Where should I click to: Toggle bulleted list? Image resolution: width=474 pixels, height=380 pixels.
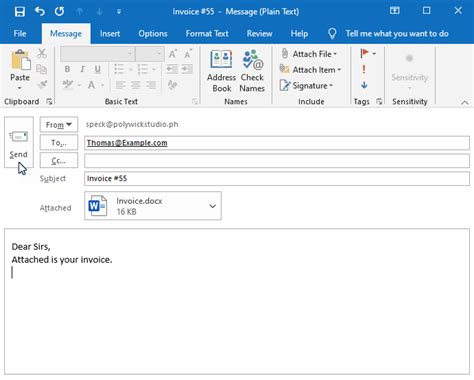pos(119,69)
